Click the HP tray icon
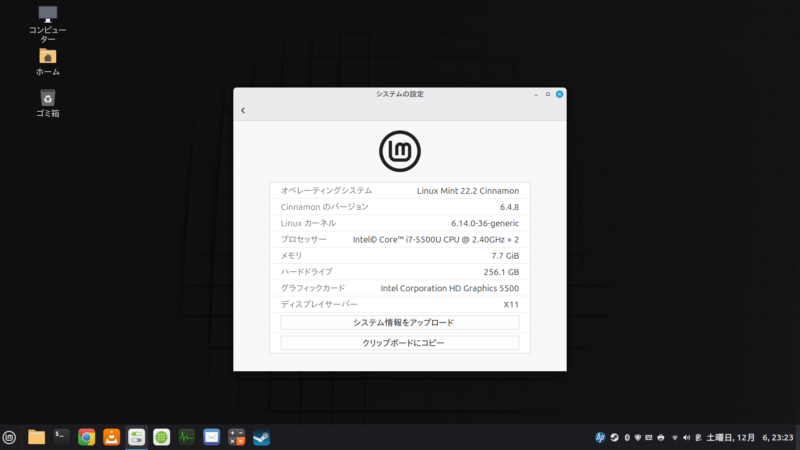The width and height of the screenshot is (800, 450). (x=600, y=437)
